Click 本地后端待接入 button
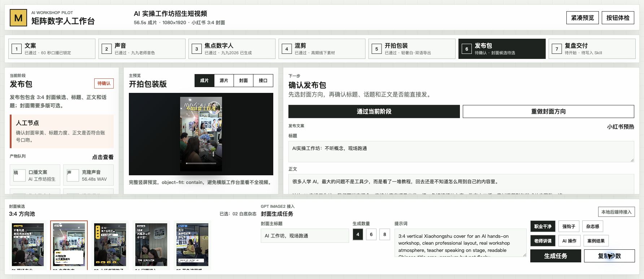The height and width of the screenshot is (279, 644). [x=616, y=212]
